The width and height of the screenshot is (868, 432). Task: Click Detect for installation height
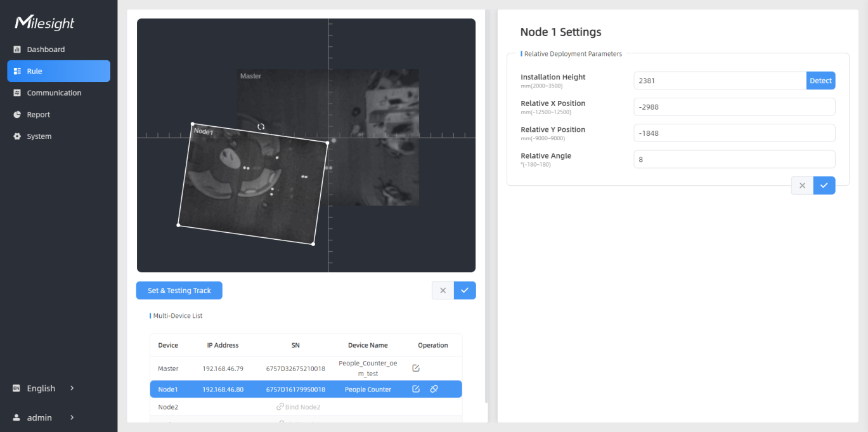click(x=820, y=81)
